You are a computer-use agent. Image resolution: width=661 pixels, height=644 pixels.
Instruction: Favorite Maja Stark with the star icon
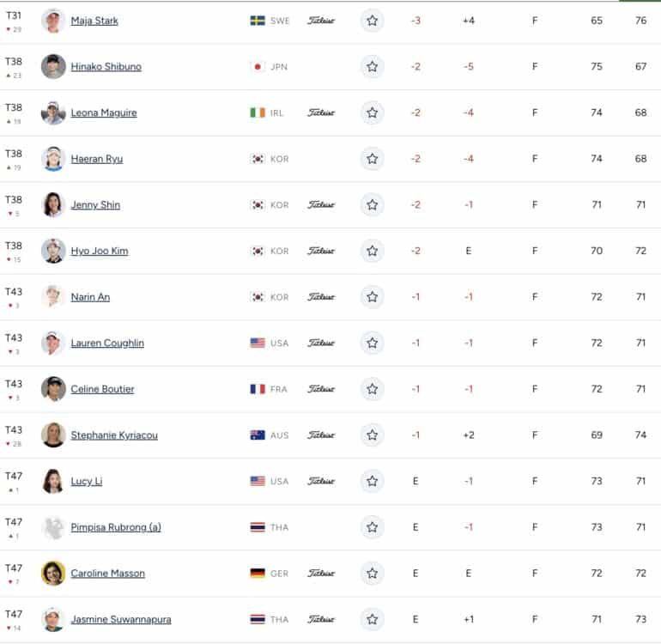coord(372,21)
